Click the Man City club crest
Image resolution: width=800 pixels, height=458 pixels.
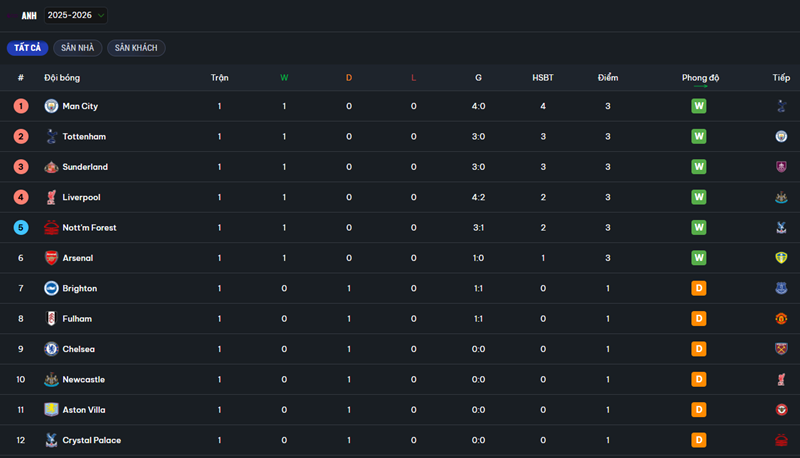coord(51,106)
